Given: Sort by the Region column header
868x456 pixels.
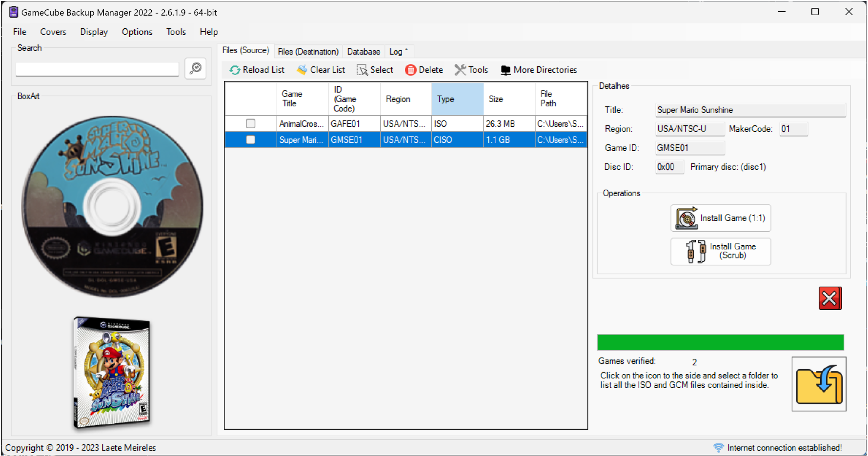Looking at the screenshot, I should pyautogui.click(x=406, y=99).
